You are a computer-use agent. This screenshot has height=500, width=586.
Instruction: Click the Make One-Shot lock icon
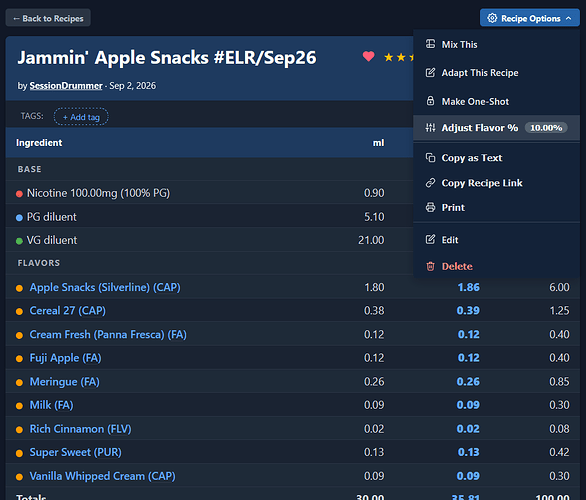click(x=430, y=101)
